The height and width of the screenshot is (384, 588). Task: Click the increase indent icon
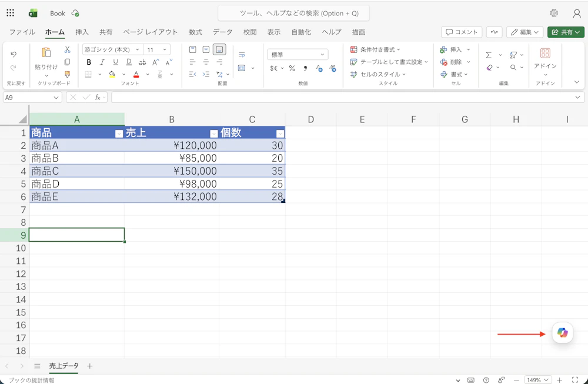tap(206, 74)
